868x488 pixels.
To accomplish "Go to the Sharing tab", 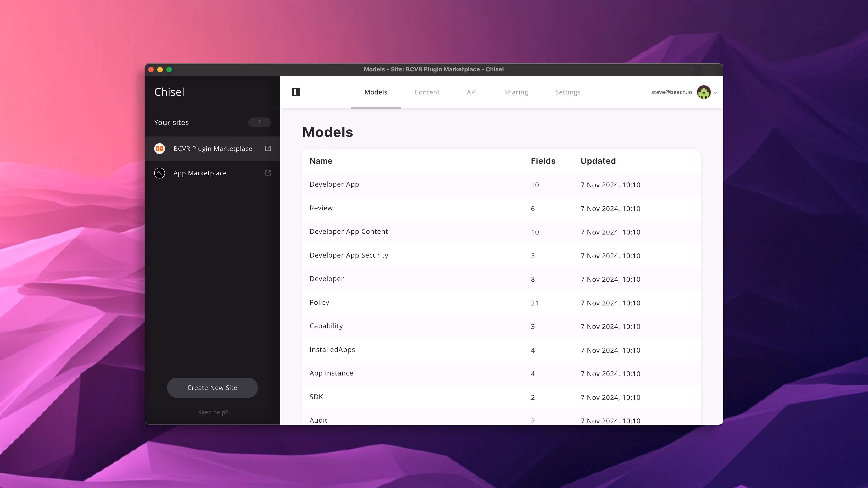I will (516, 92).
